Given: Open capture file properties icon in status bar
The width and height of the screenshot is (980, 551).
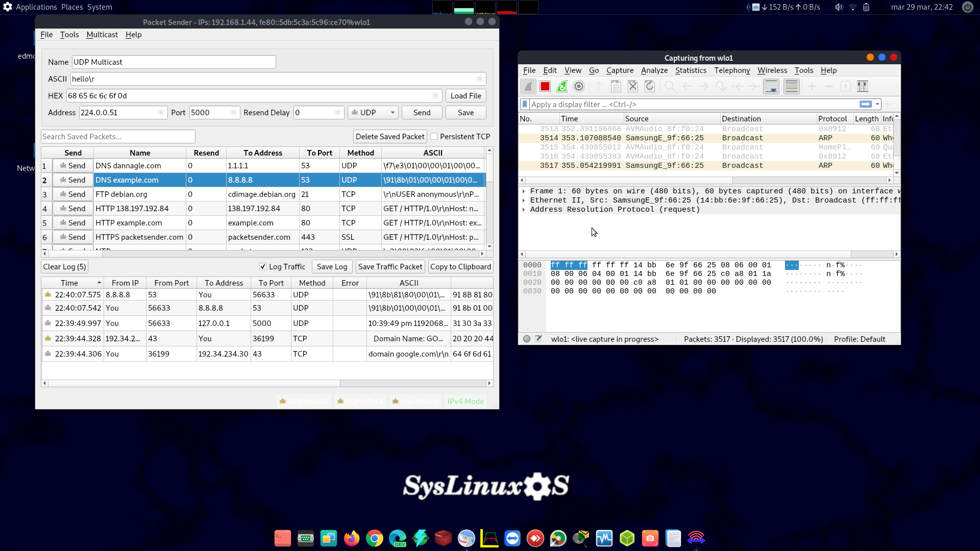Looking at the screenshot, I should (538, 339).
